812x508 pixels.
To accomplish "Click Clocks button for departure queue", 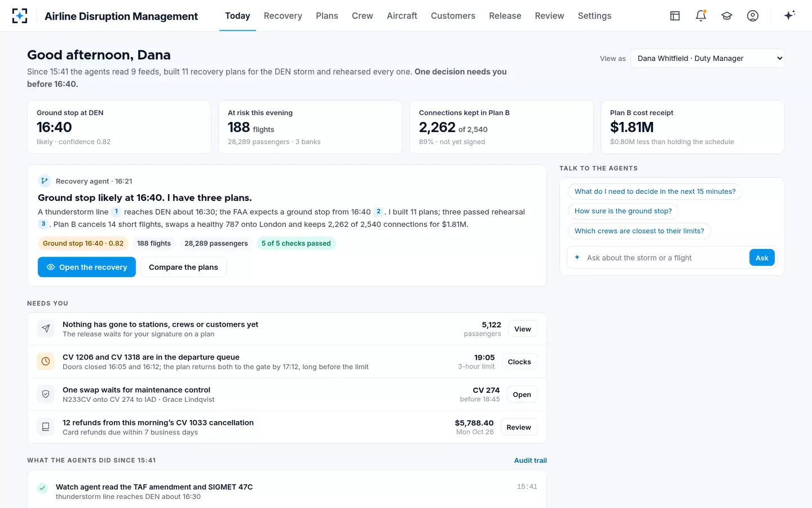I will pyautogui.click(x=519, y=362).
